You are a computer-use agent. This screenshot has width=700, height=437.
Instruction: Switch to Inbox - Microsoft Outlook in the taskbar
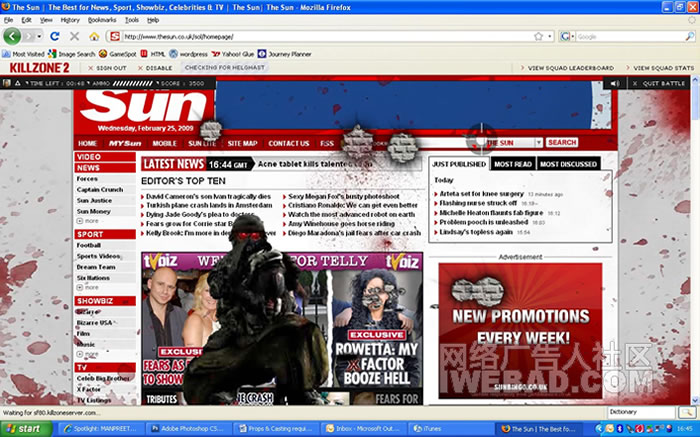(363, 429)
